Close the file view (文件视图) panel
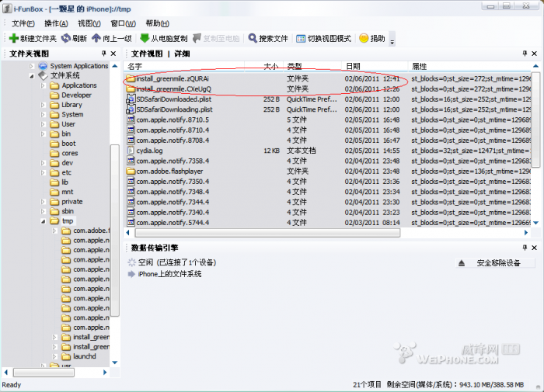The height and width of the screenshot is (392, 544). 535,54
